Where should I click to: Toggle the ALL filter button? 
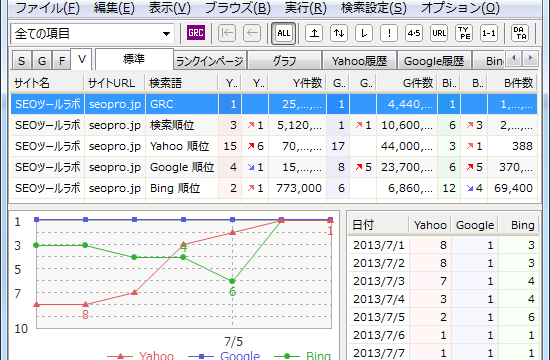tap(283, 33)
